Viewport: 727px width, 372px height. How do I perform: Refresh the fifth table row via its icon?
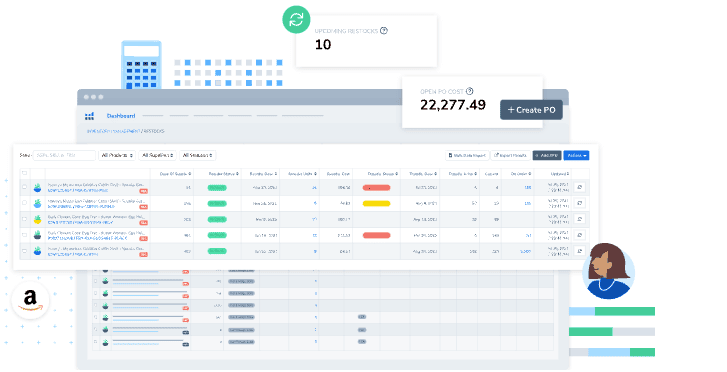point(580,251)
